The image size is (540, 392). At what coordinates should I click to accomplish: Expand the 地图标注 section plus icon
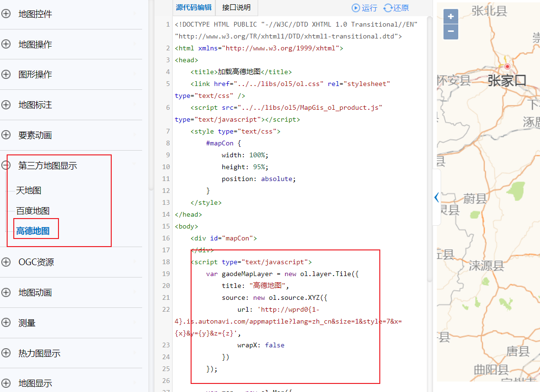click(6, 105)
